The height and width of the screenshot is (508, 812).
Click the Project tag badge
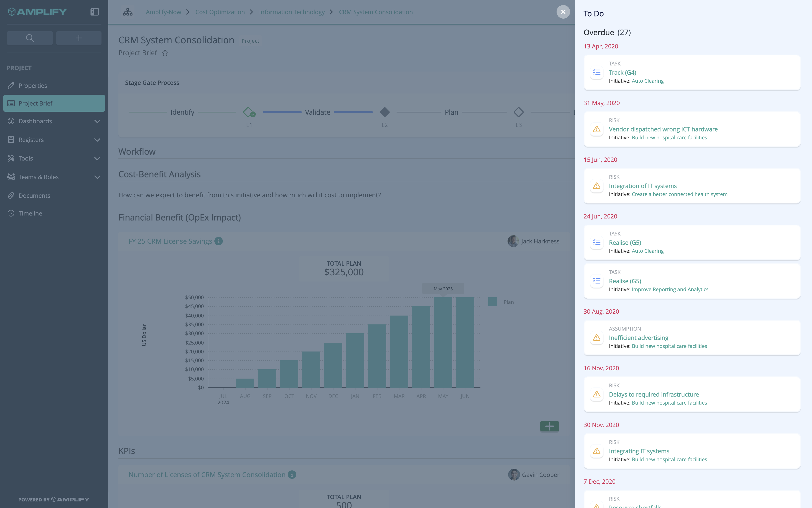250,41
